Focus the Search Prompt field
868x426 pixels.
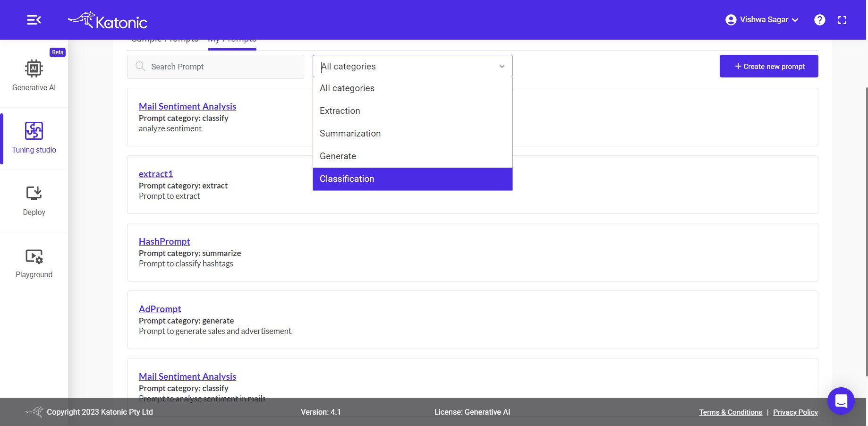click(215, 67)
